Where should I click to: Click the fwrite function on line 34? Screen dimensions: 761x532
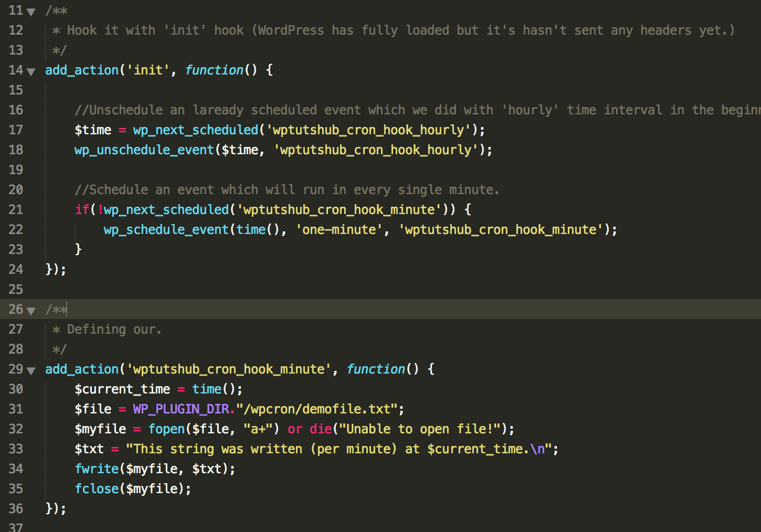click(x=97, y=469)
